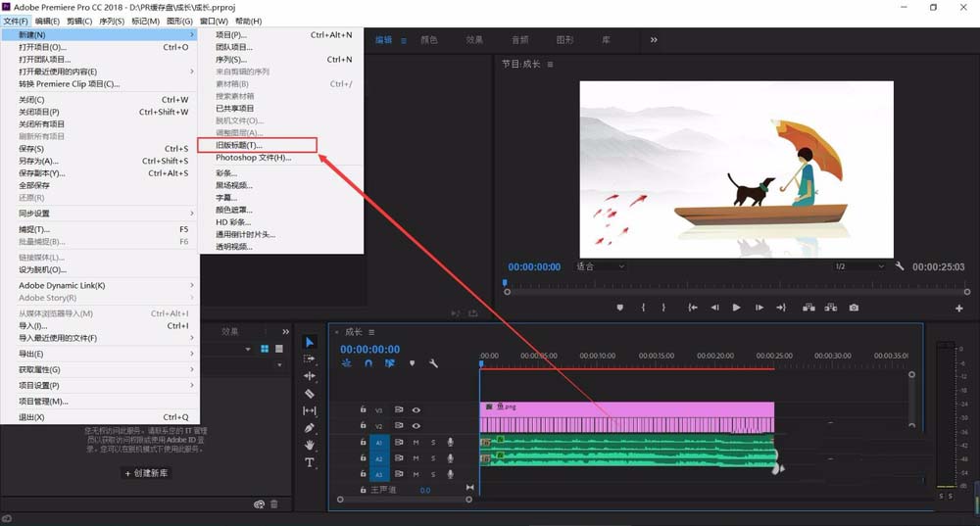Expand 导出(E) submenu
Image resolution: width=980 pixels, height=526 pixels.
tap(100, 354)
